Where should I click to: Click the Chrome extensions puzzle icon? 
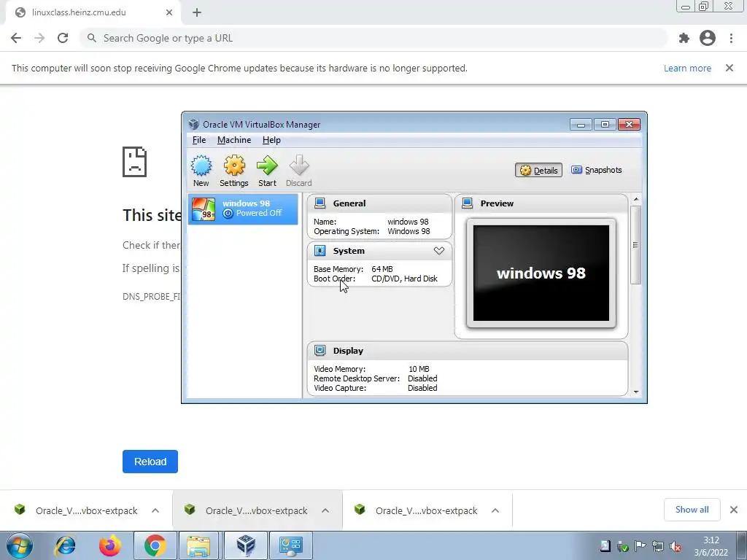point(684,38)
